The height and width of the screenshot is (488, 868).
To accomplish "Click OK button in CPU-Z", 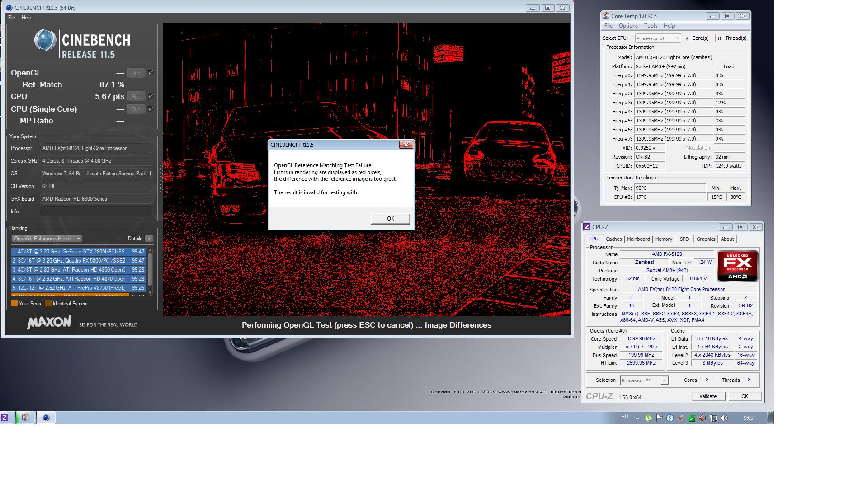I will (745, 396).
